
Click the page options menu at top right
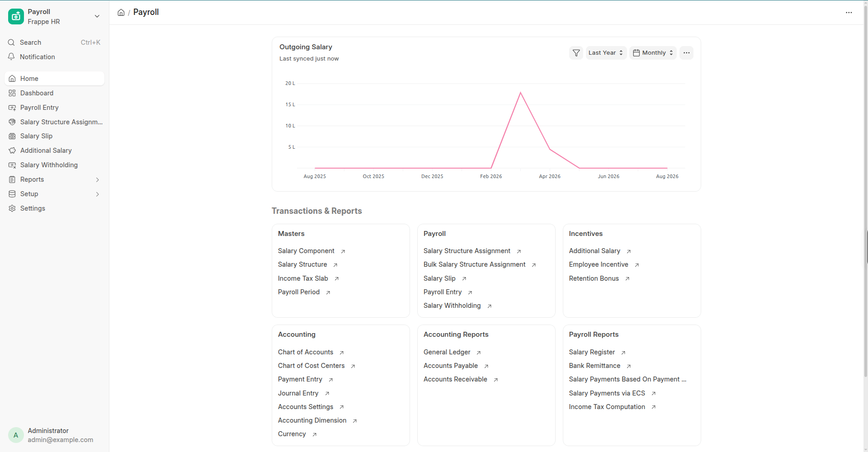pyautogui.click(x=849, y=13)
